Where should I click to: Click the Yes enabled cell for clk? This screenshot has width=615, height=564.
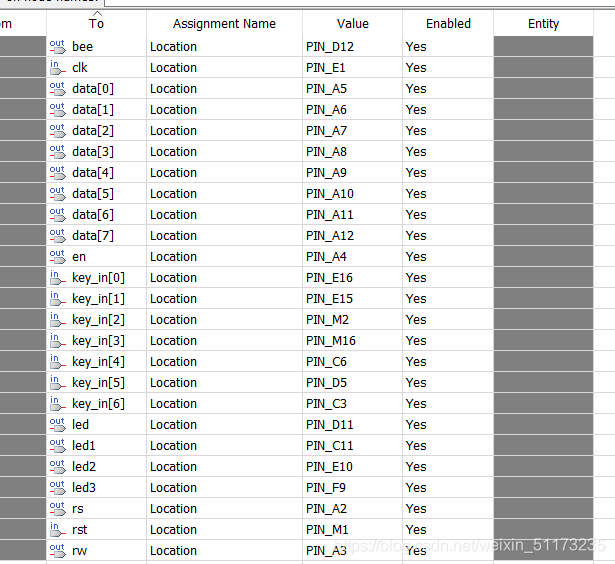(x=448, y=68)
